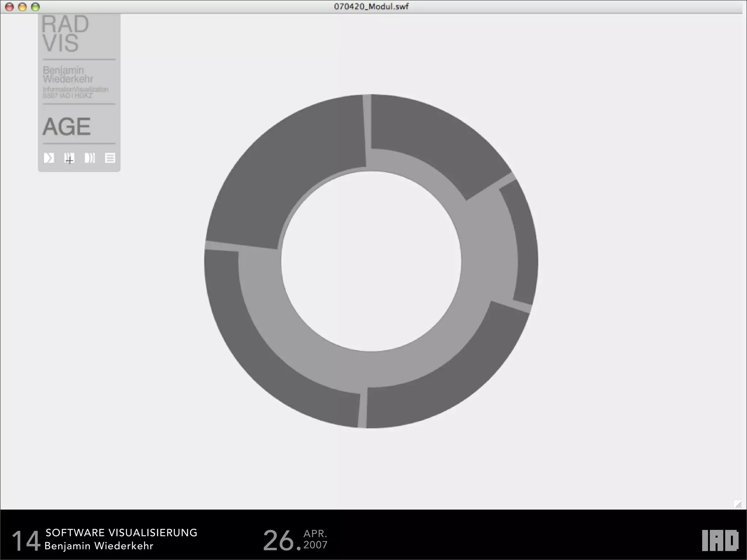This screenshot has height=560, width=747.
Task: Zoom the window using the green button
Action: tap(35, 7)
